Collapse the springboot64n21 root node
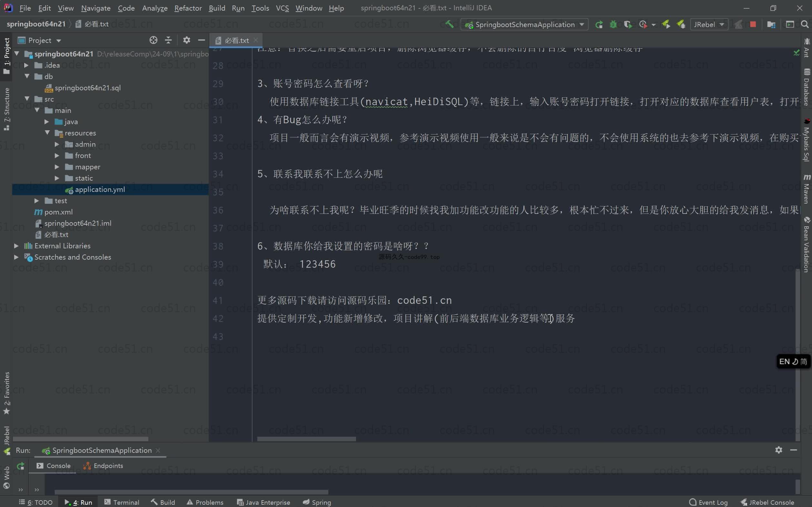This screenshot has height=507, width=812. 17,54
